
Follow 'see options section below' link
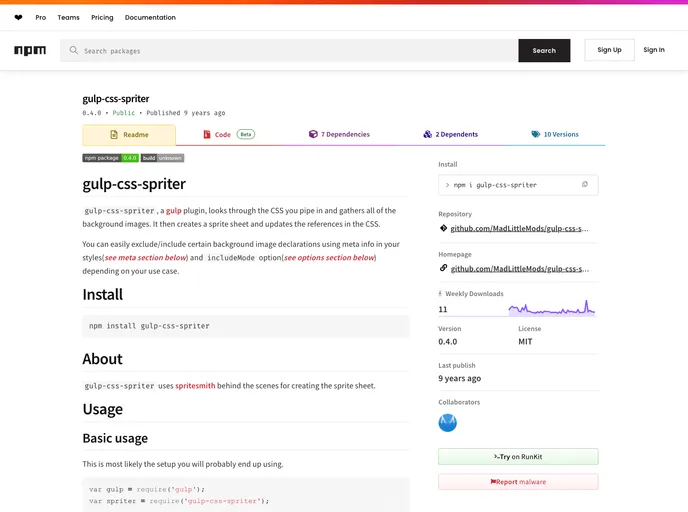329,258
